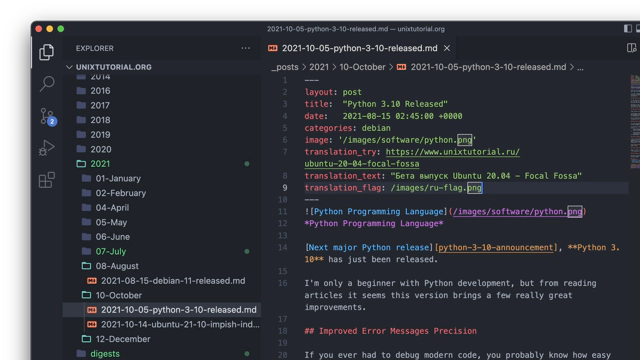
Task: Click '*Python Programming Language*' italic line
Action: (x=374, y=224)
